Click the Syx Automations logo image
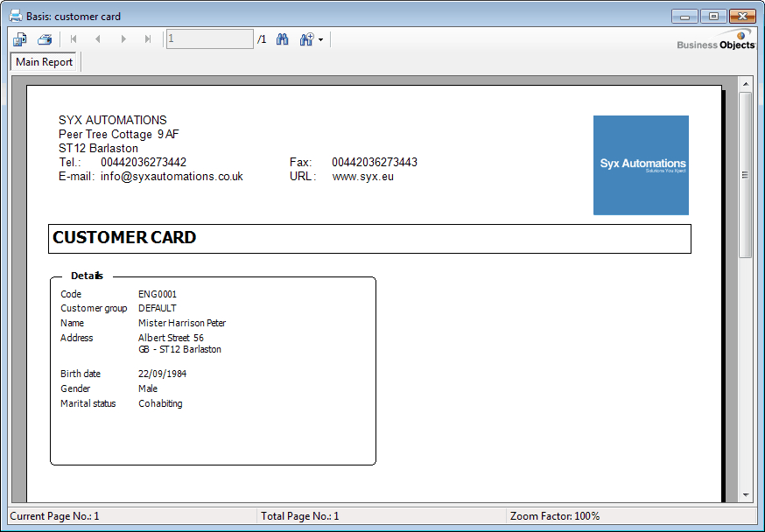 point(641,164)
